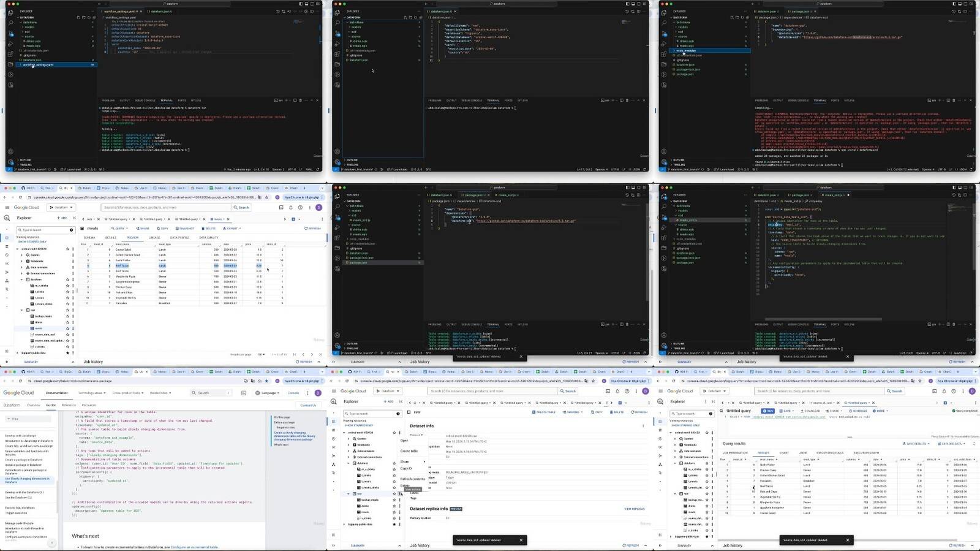Collapse raw dataset in Query results Explorer
Screen dimensions: 980x551
coord(675,493)
